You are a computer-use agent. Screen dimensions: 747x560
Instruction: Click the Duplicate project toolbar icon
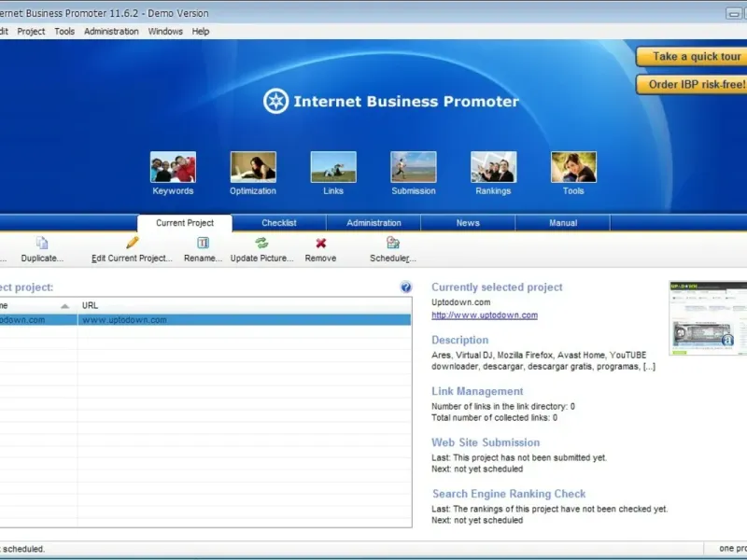point(42,243)
